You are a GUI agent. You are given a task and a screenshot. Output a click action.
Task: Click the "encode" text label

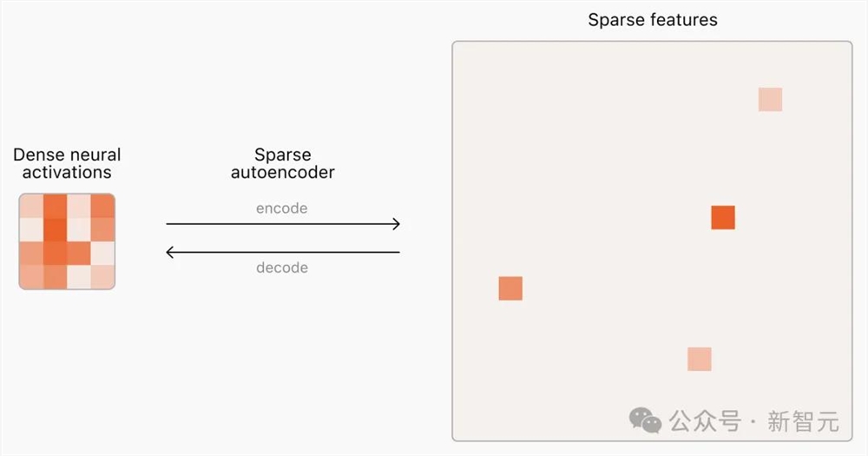282,208
